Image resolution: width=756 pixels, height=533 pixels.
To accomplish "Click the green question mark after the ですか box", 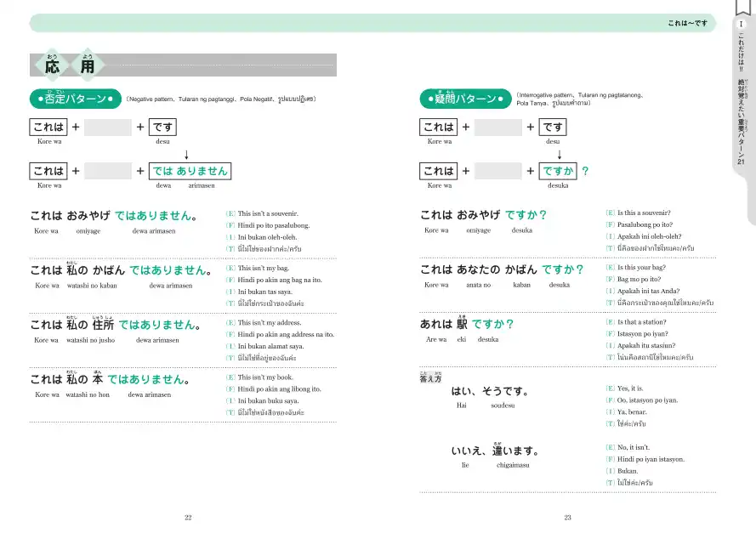I will click(x=585, y=171).
